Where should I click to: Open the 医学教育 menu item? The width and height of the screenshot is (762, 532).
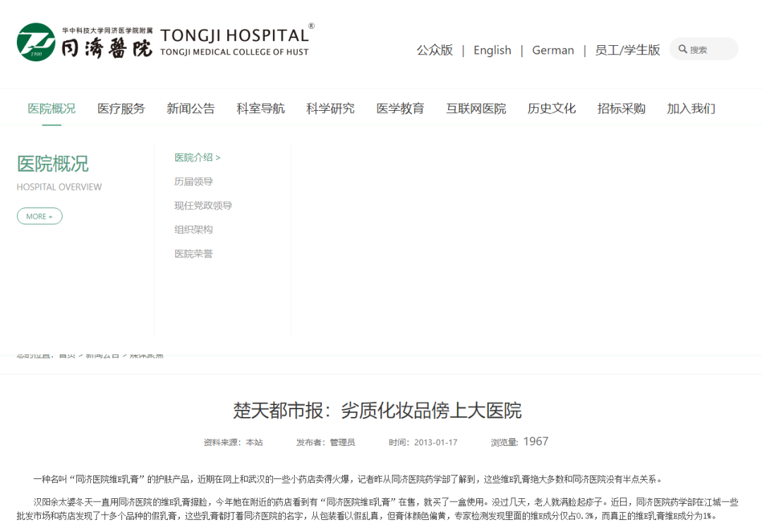(x=400, y=108)
